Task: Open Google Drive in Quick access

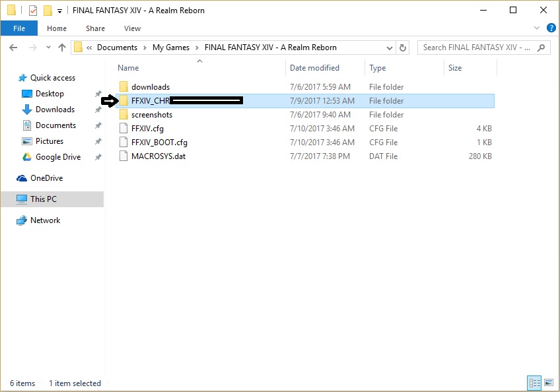Action: point(58,157)
